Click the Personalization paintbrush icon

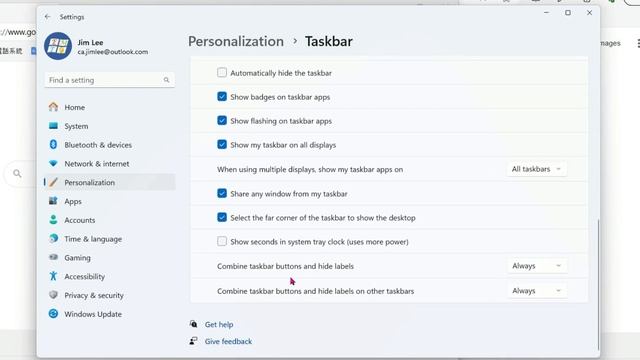[53, 182]
